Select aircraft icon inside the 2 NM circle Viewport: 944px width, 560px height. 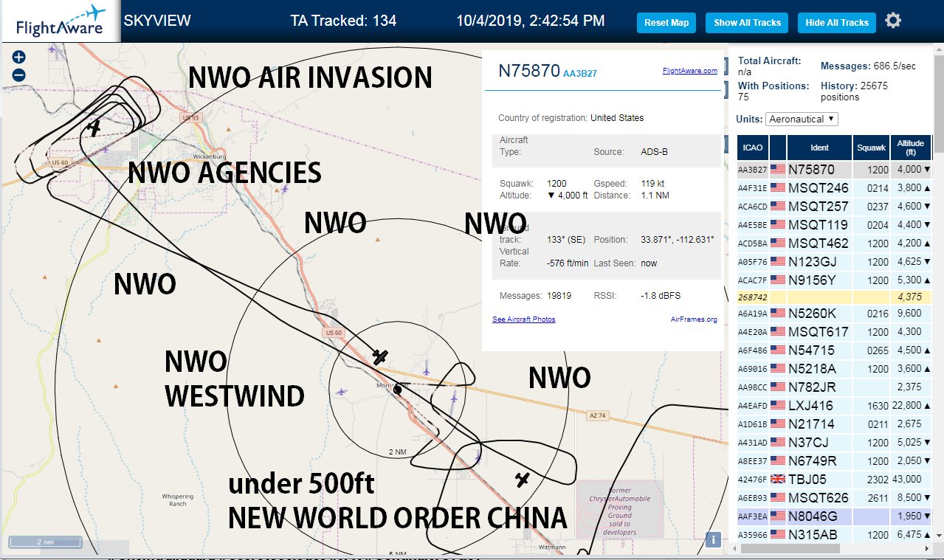tap(380, 357)
